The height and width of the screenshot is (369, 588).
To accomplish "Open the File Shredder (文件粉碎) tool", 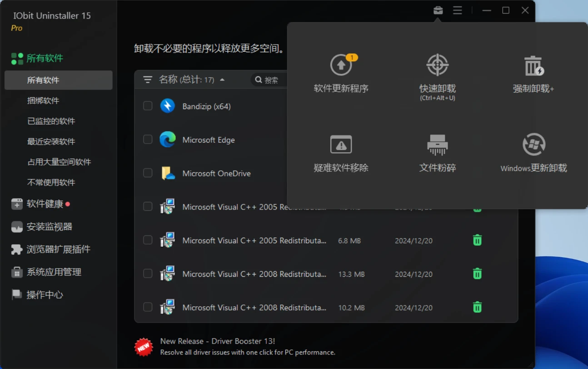I will [x=438, y=154].
